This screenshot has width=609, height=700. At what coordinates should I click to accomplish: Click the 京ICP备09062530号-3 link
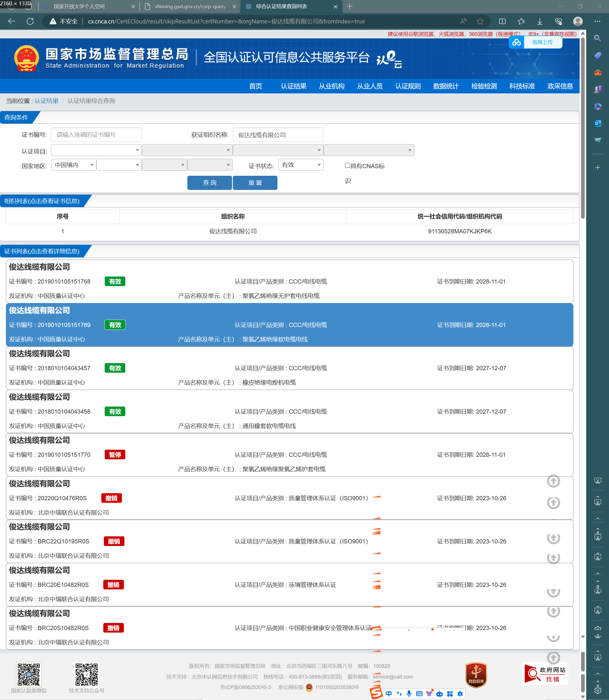coord(246,687)
